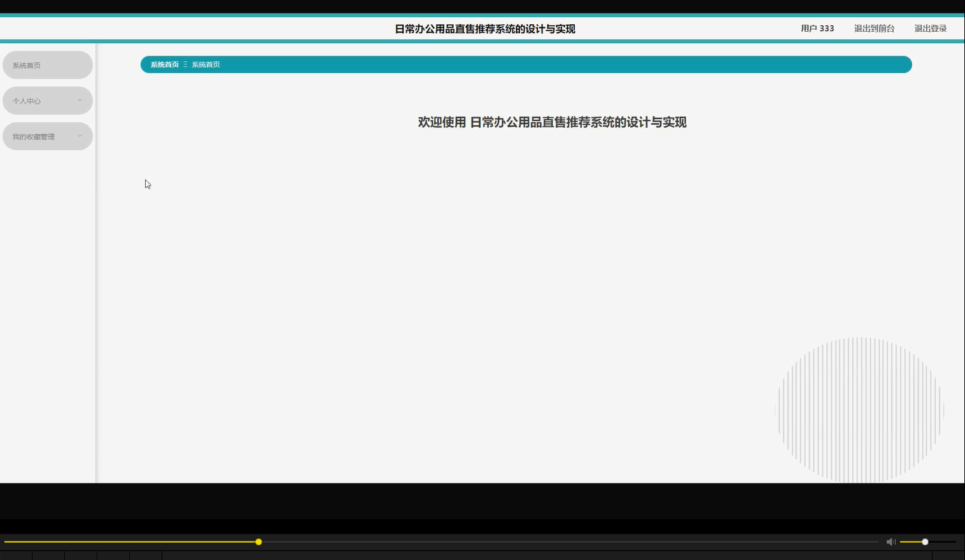
Task: Open 系统首页 in the left sidebar
Action: pyautogui.click(x=48, y=65)
